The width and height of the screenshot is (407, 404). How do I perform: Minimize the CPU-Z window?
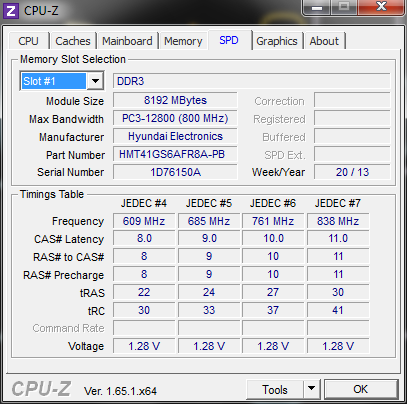(x=317, y=7)
